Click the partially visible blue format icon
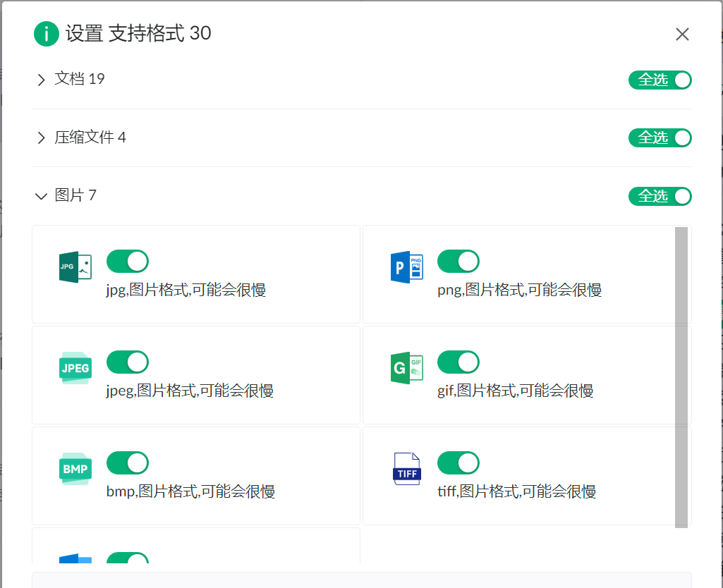Viewport: 723px width, 588px height. click(x=75, y=558)
